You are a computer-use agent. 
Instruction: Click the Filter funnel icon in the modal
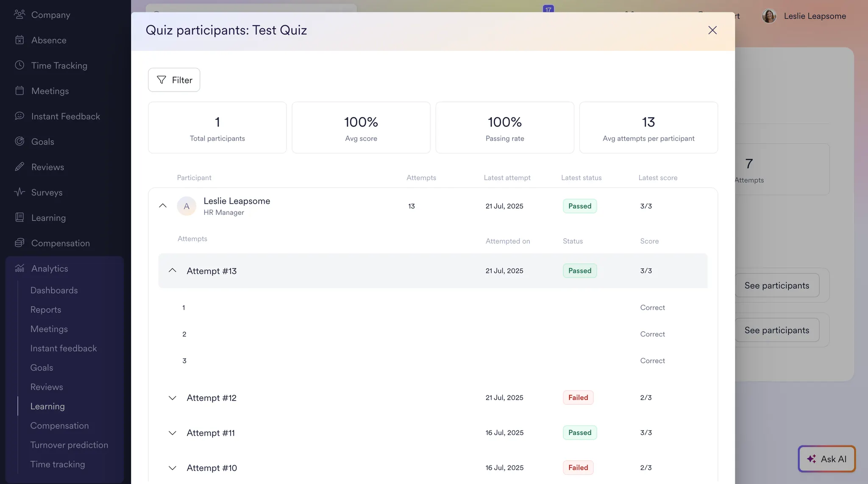161,80
